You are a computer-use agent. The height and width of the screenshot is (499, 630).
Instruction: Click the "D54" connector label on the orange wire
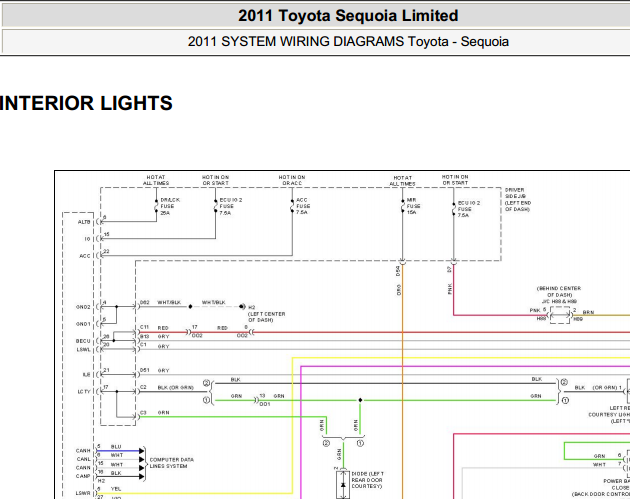[x=398, y=271]
